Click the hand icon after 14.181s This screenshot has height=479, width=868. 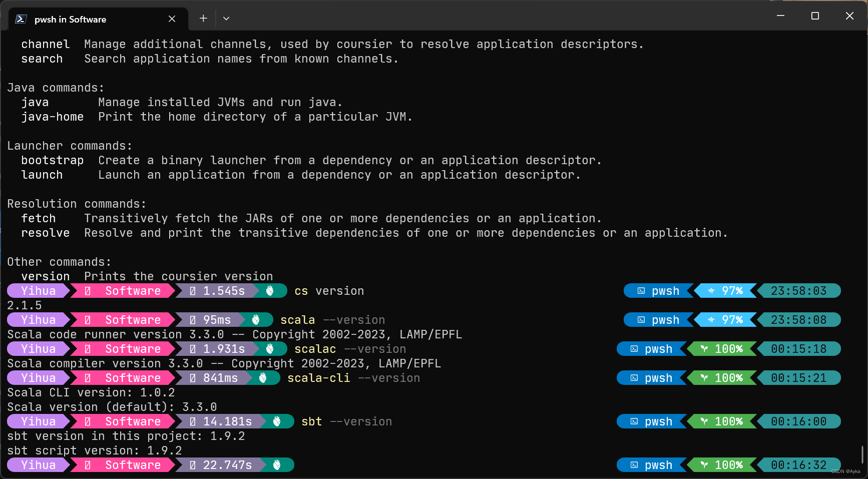(277, 421)
